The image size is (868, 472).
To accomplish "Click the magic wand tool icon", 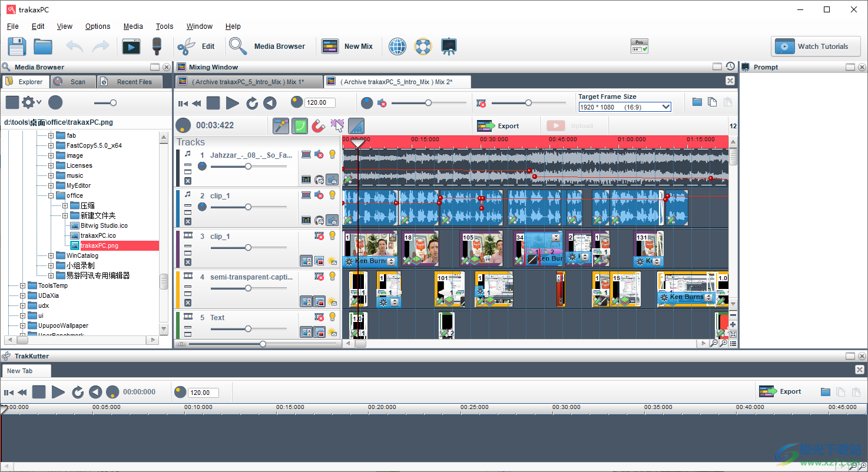I will click(281, 126).
